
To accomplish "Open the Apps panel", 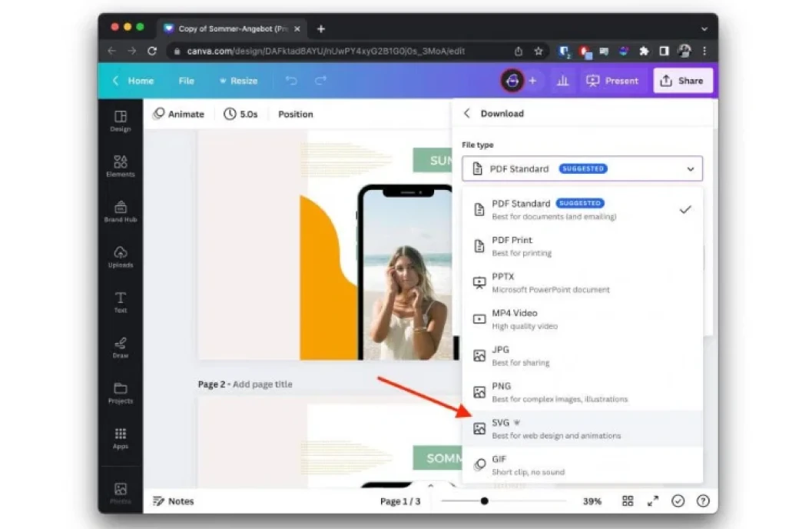I will coord(120,438).
